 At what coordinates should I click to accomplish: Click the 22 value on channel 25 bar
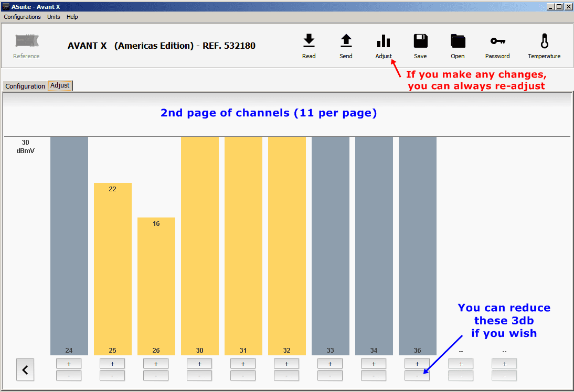[112, 189]
